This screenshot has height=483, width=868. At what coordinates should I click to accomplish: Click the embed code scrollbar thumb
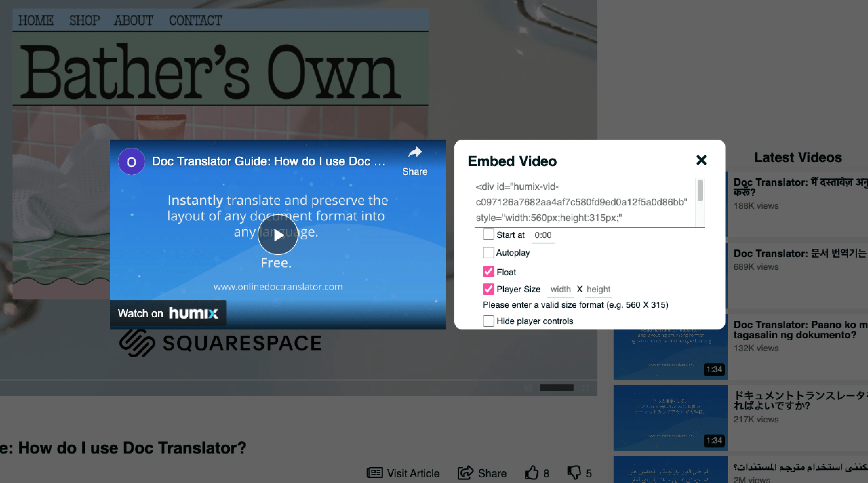click(700, 190)
